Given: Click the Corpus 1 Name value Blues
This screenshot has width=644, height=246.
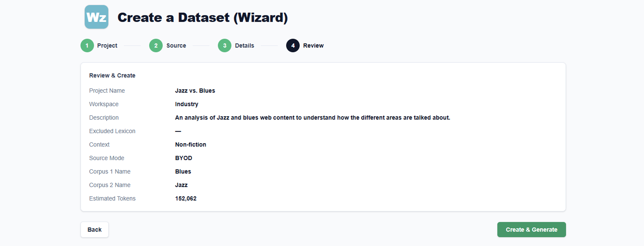Looking at the screenshot, I should click(x=183, y=171).
